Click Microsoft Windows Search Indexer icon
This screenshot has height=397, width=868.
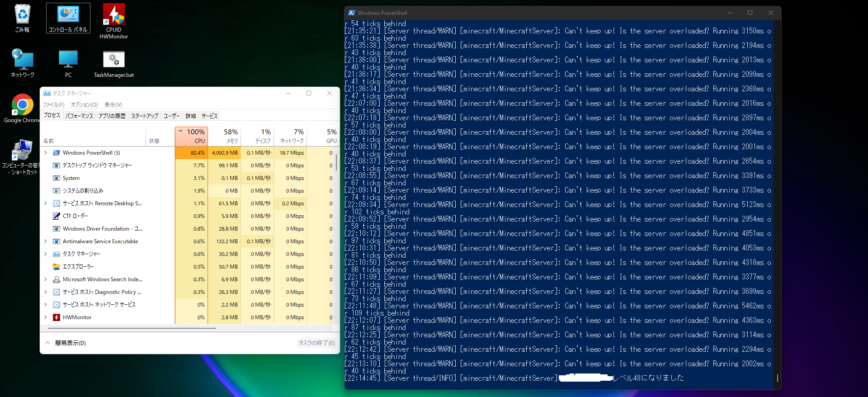[x=57, y=279]
